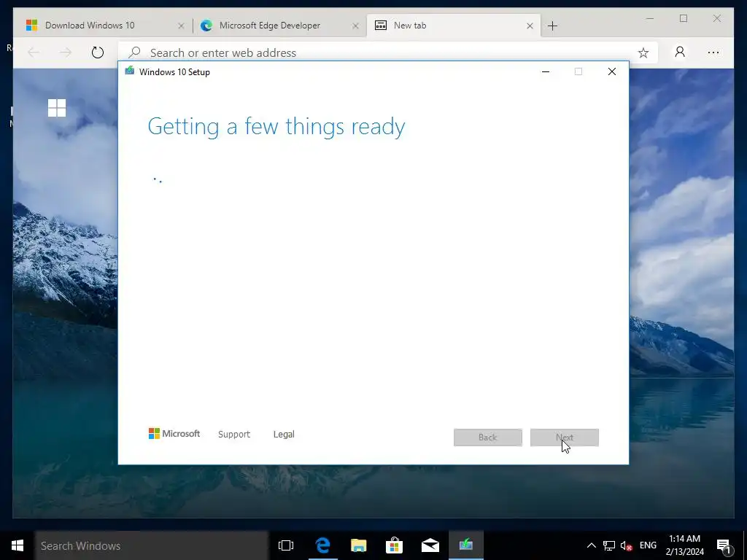747x560 pixels.
Task: Click the Edge back arrow
Action: click(34, 52)
